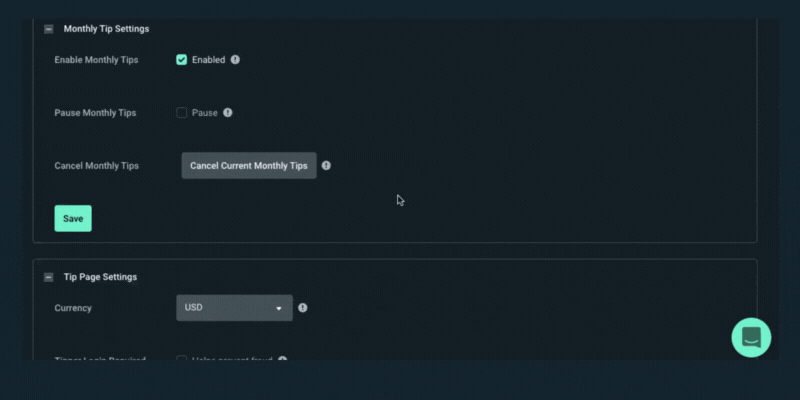Show info icon beside Pause option
Screen dimensions: 800x400
[228, 113]
